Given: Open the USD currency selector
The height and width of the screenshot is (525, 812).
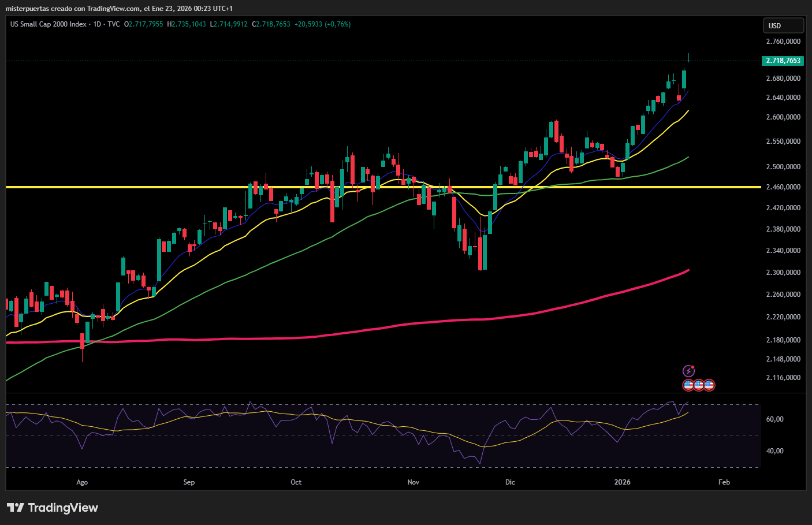Looking at the screenshot, I should 784,25.
